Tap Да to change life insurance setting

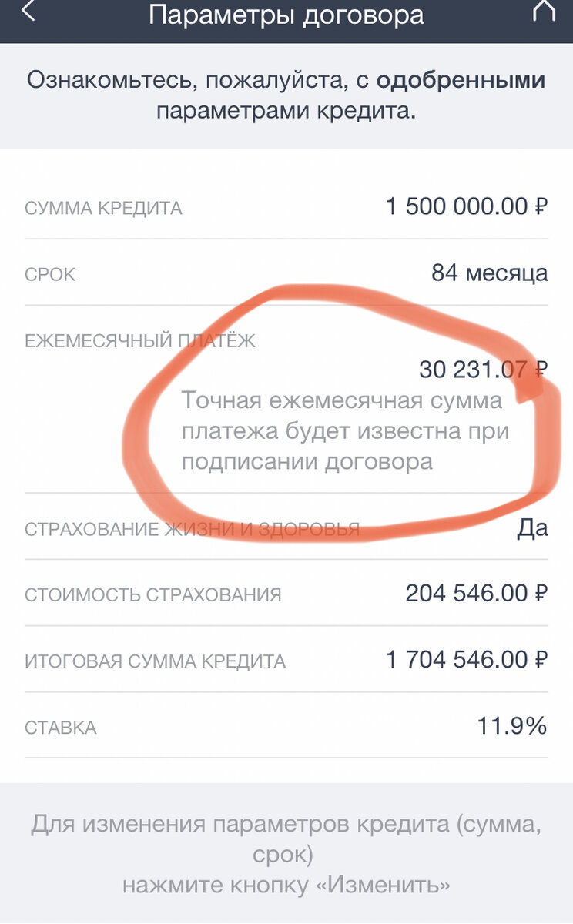pyautogui.click(x=534, y=527)
